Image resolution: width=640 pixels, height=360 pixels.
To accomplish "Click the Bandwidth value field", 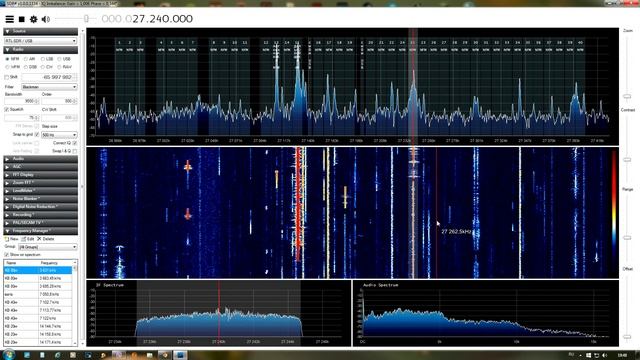I will coord(22,101).
